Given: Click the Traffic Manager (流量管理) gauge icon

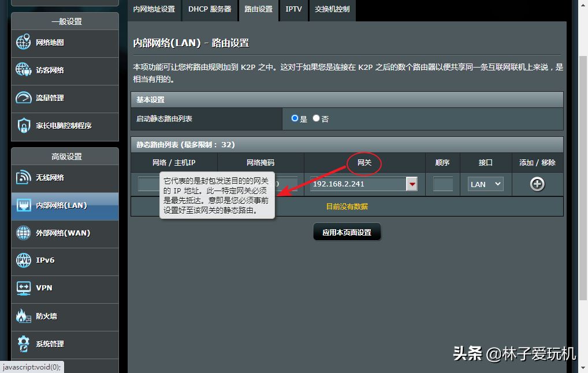Looking at the screenshot, I should [x=24, y=98].
